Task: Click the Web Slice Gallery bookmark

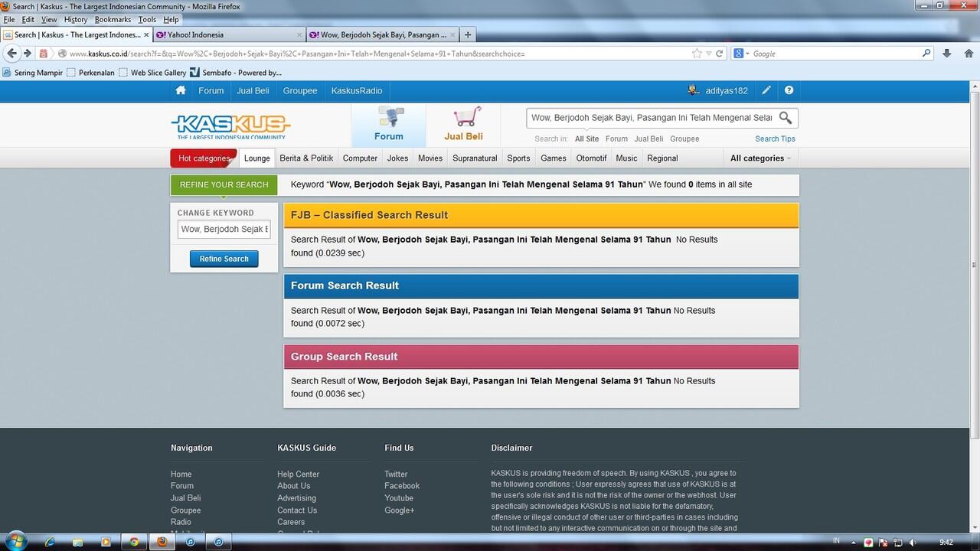Action: coord(152,73)
